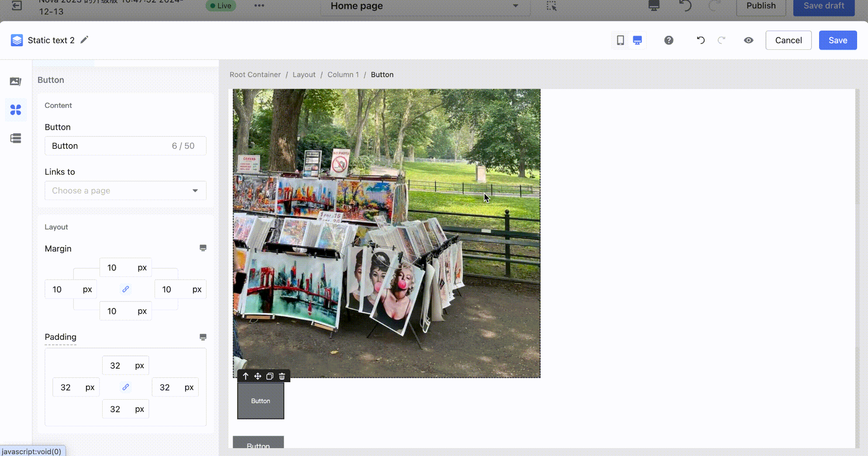The width and height of the screenshot is (868, 456).
Task: Open the components grid sidebar icon
Action: click(16, 110)
